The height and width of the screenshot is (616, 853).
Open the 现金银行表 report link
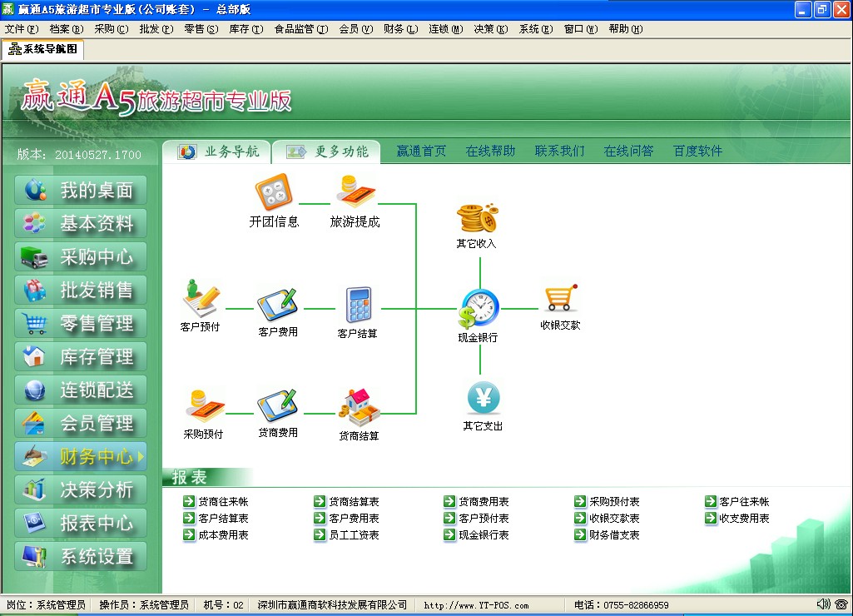coord(484,535)
